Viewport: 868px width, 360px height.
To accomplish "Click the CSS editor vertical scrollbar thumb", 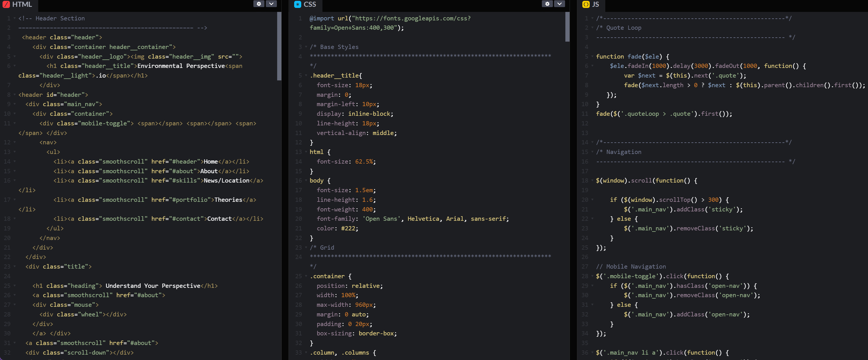I will coord(567,27).
